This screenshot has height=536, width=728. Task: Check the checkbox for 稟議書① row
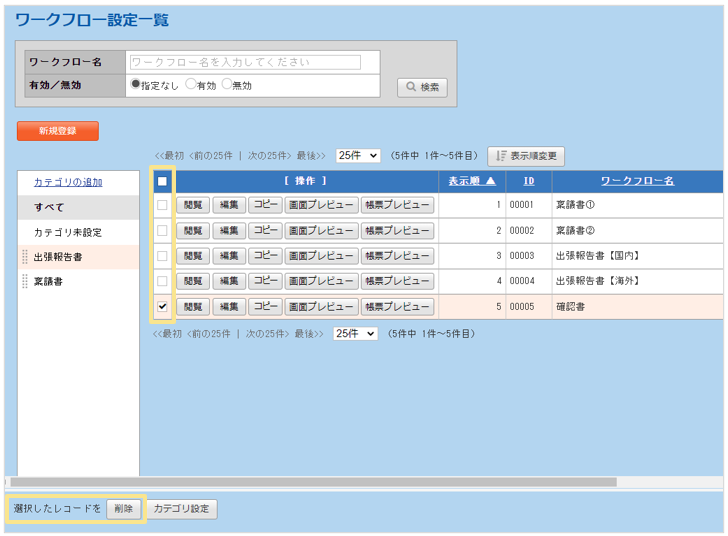(x=162, y=205)
